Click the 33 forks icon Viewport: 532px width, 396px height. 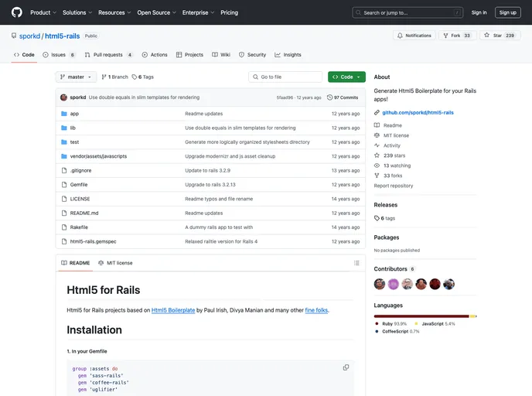(x=377, y=176)
